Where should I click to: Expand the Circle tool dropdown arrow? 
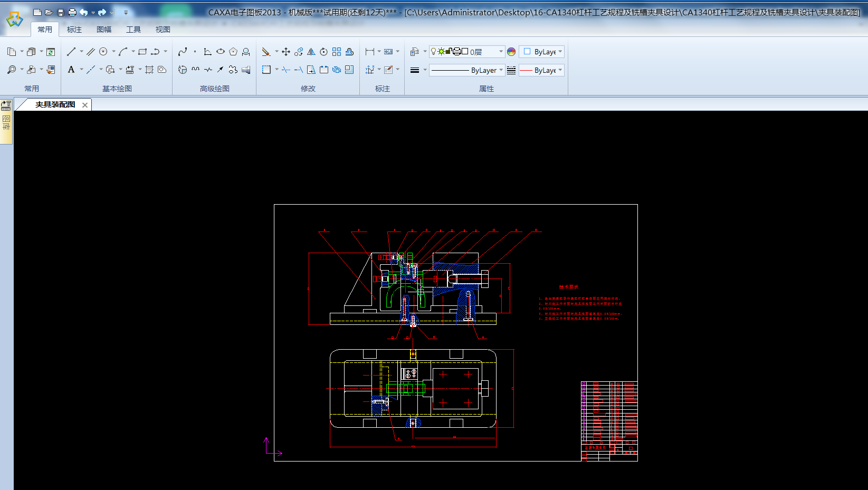pos(113,52)
